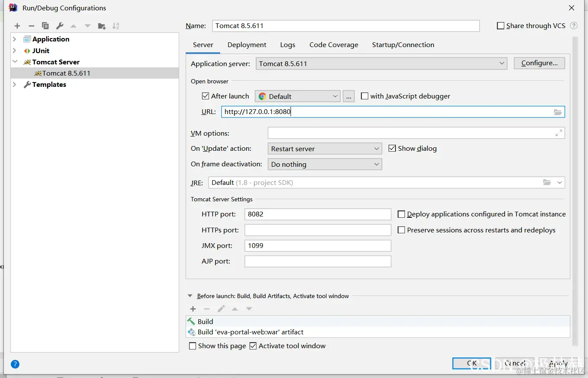The width and height of the screenshot is (588, 378).
Task: Enable Deploy applications configured in Tomcat instance
Action: click(x=401, y=214)
